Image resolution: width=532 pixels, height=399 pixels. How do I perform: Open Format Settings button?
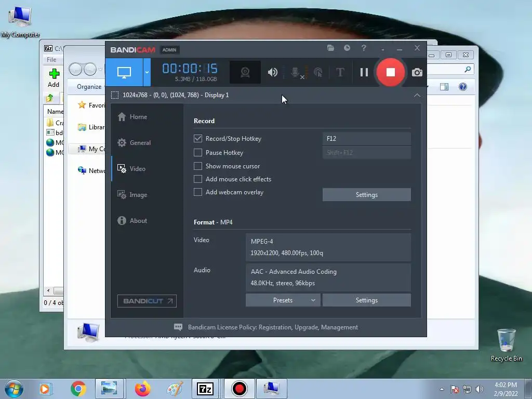366,300
